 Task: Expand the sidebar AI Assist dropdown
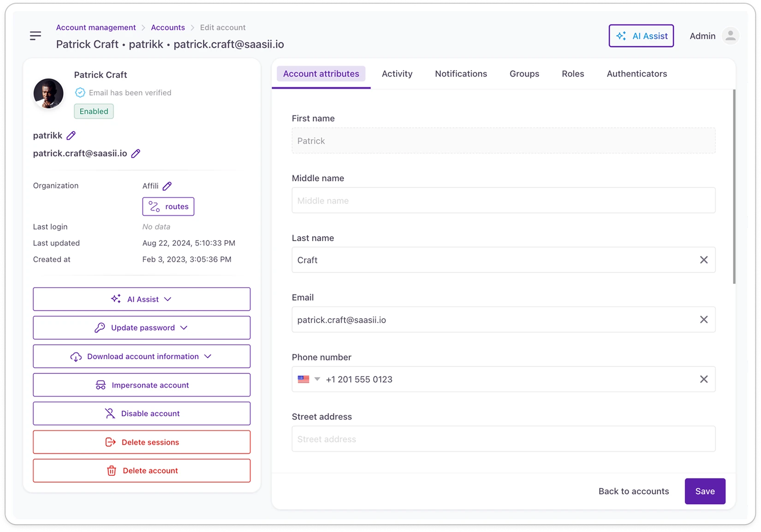168,299
